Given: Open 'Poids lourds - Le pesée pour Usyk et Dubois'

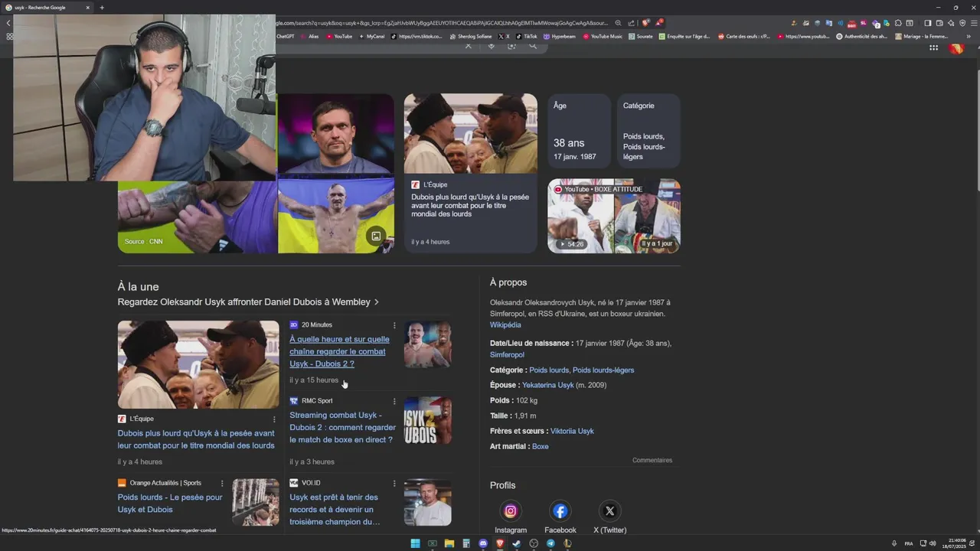Looking at the screenshot, I should [x=170, y=504].
